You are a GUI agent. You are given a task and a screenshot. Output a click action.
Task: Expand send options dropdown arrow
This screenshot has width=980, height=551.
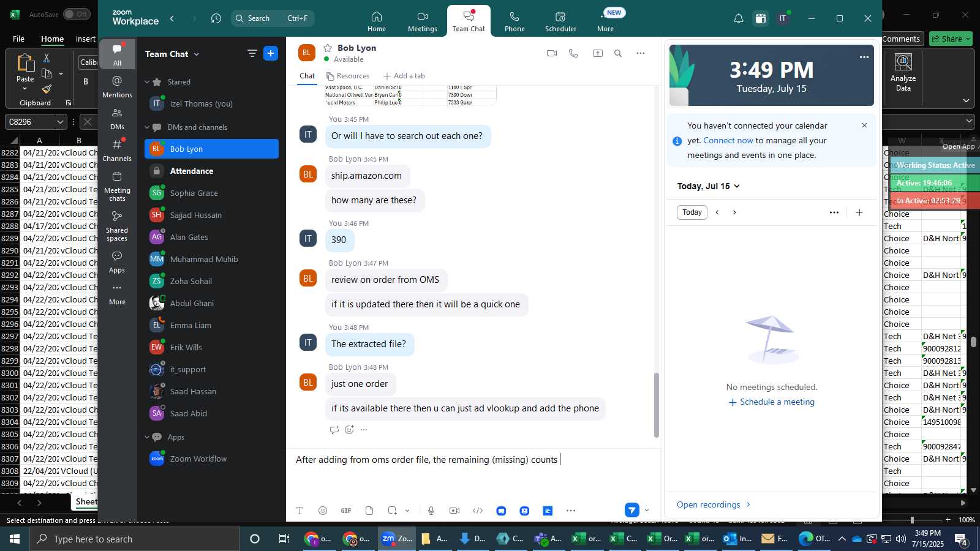pyautogui.click(x=647, y=510)
